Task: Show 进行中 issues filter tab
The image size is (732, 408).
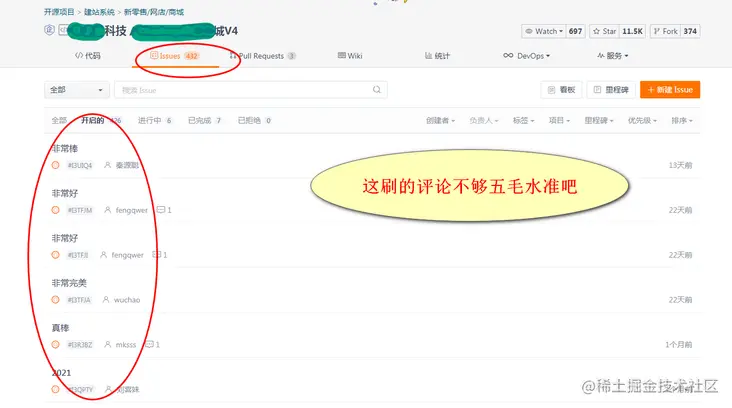Action: [x=155, y=120]
